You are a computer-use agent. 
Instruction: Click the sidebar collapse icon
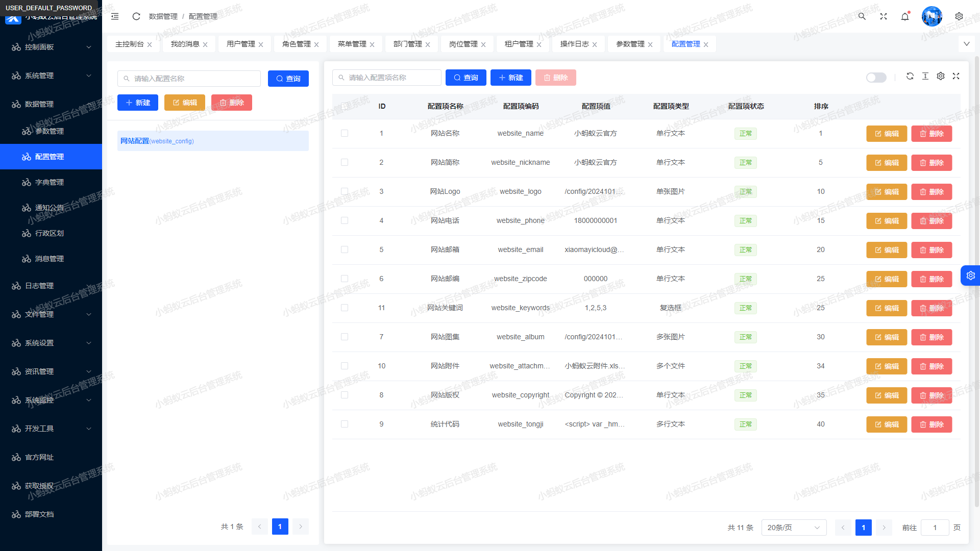point(115,16)
